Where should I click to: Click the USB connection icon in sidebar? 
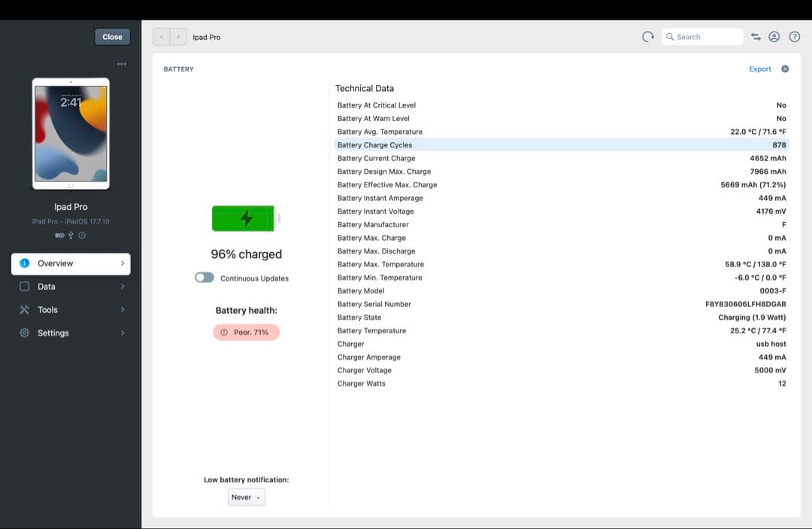(x=71, y=236)
